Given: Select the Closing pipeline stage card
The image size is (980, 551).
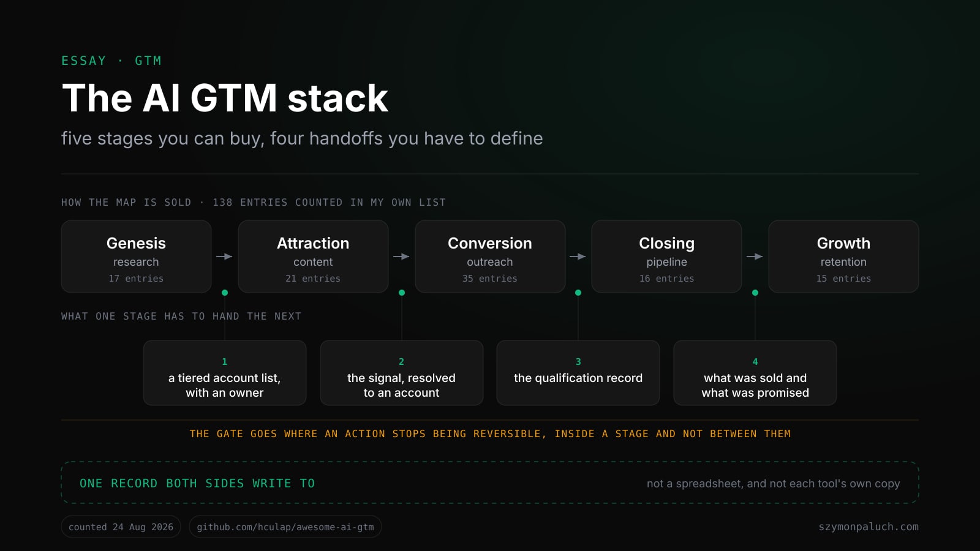Looking at the screenshot, I should (666, 257).
